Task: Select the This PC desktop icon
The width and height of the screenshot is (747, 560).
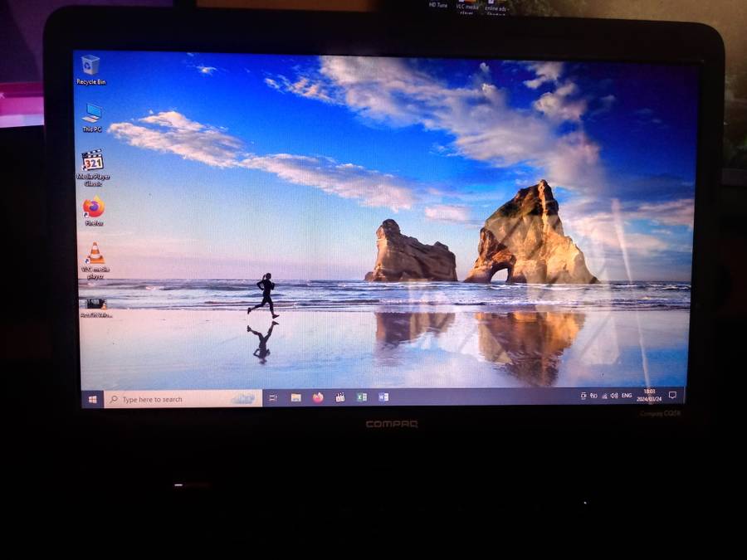Action: tap(92, 114)
